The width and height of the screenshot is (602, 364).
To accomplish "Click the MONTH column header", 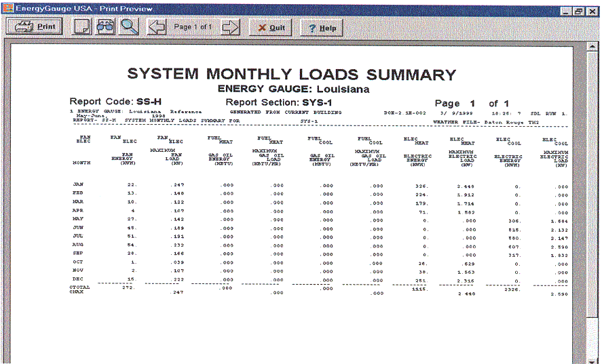I will 81,163.
